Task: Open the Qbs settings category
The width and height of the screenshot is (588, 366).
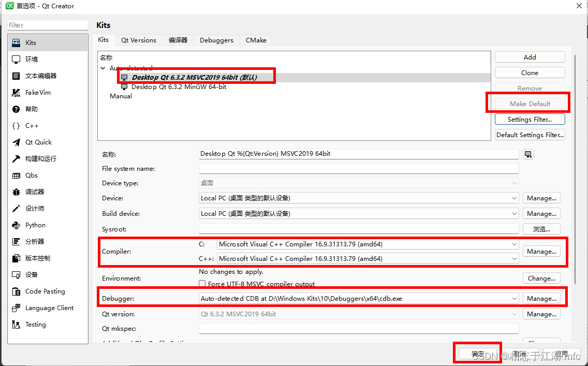Action: pyautogui.click(x=48, y=175)
